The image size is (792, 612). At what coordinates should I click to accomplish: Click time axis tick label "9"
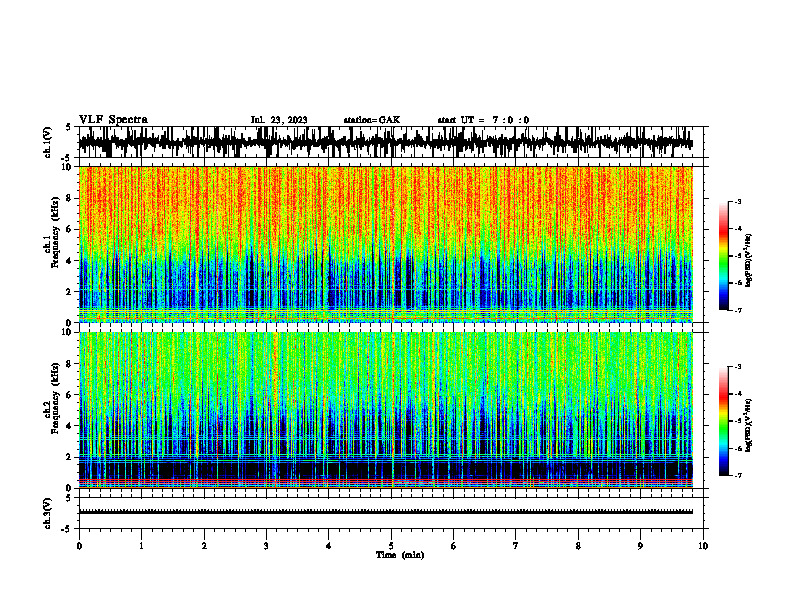pos(640,546)
